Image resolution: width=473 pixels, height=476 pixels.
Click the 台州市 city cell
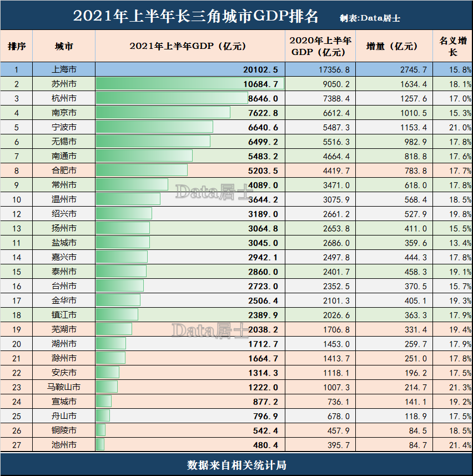(x=64, y=286)
